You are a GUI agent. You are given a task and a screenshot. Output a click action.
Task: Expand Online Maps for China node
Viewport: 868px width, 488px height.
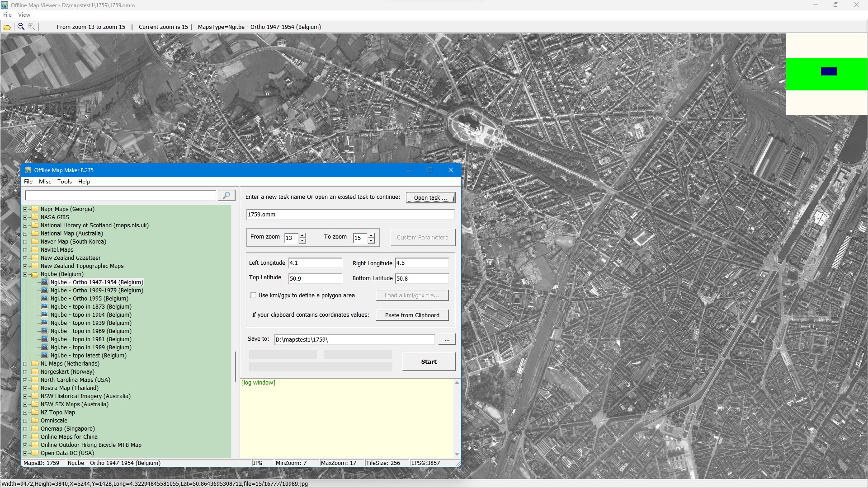(x=25, y=437)
